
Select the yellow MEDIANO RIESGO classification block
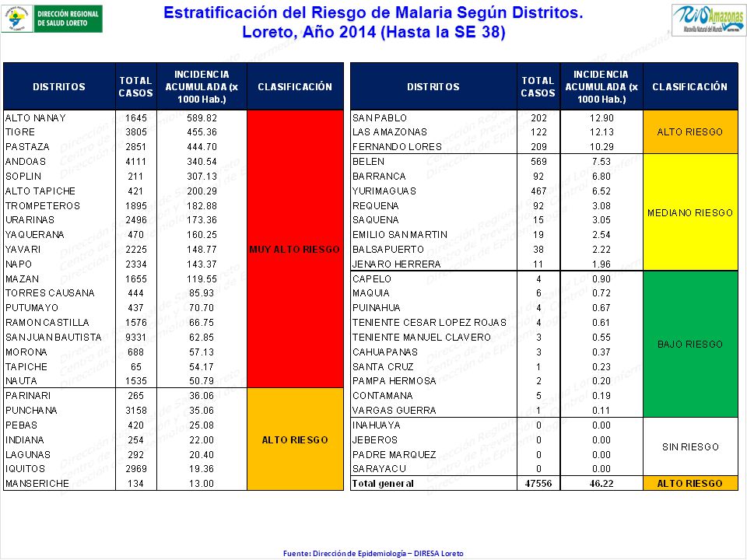click(690, 212)
